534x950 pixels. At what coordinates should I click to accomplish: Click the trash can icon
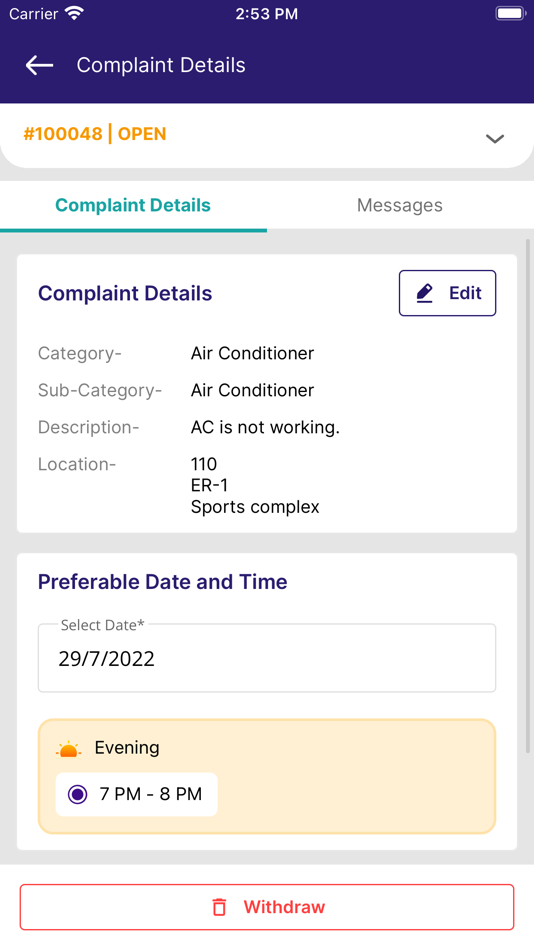[x=219, y=907]
